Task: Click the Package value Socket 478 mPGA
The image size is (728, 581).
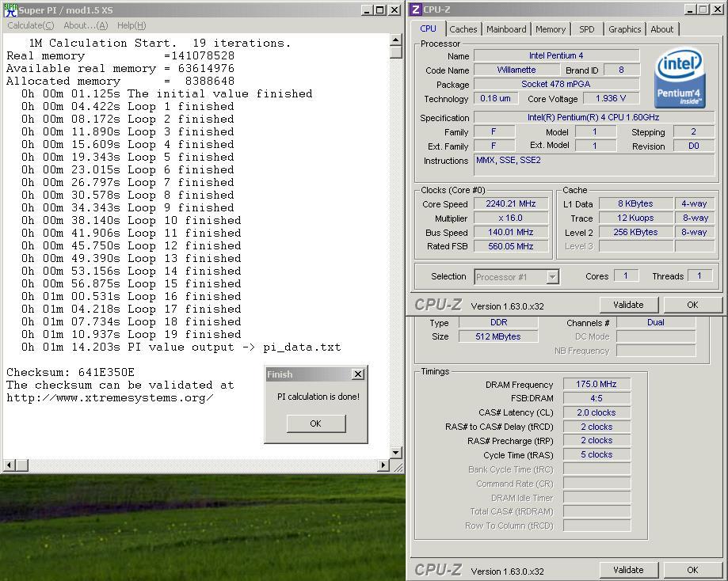Action: (x=556, y=84)
